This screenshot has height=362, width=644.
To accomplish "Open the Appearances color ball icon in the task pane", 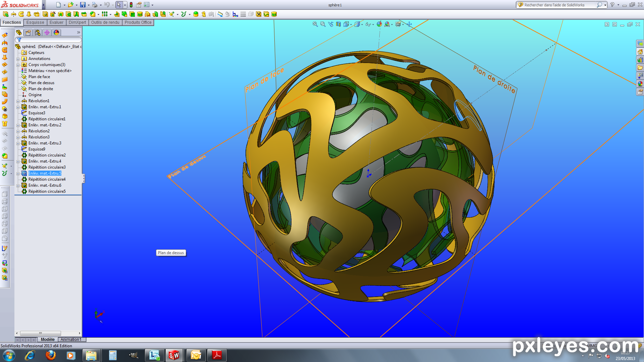I will [x=640, y=84].
